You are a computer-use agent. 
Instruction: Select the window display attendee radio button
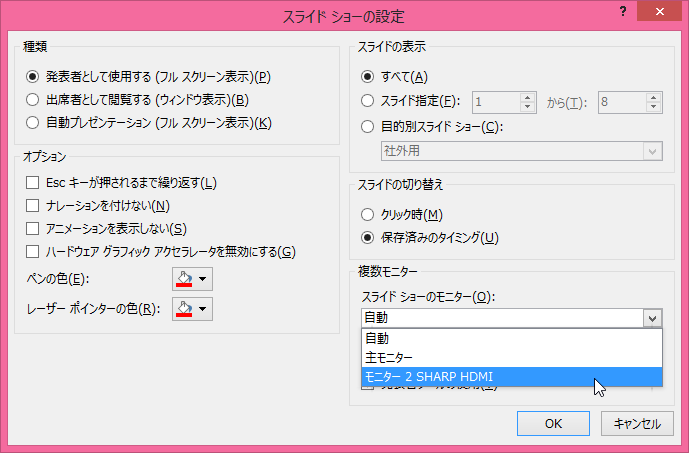[34, 100]
